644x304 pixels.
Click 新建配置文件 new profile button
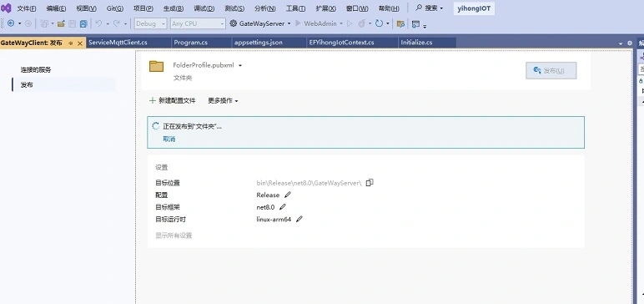172,100
